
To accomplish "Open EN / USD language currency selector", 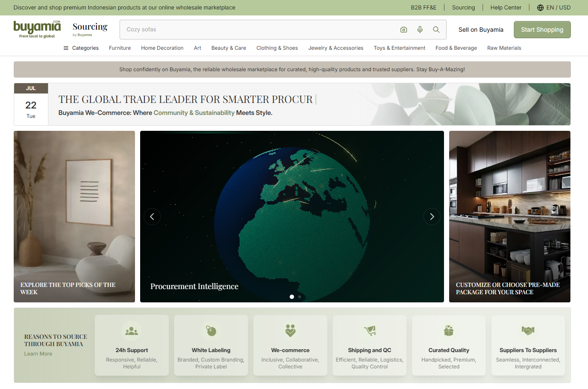I will (554, 8).
